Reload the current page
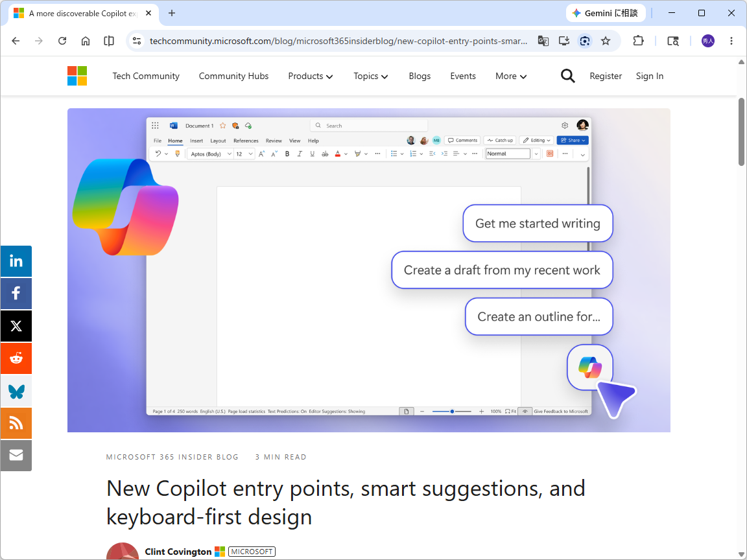747x560 pixels. tap(62, 41)
